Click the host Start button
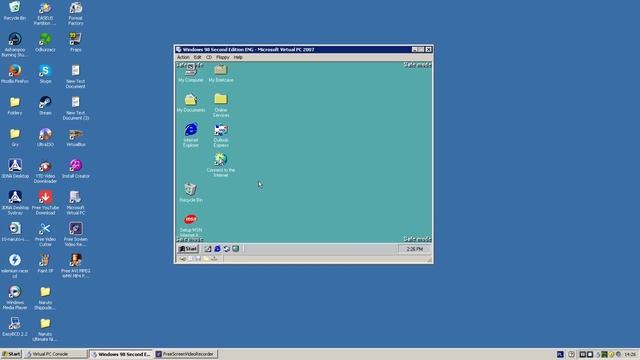This screenshot has width=640, height=360. [11, 354]
